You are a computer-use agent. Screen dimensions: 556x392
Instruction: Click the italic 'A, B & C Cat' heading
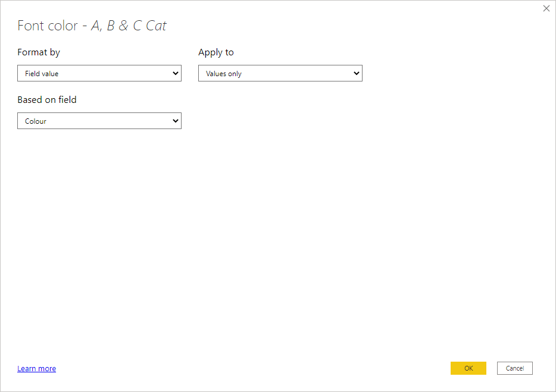coord(129,26)
